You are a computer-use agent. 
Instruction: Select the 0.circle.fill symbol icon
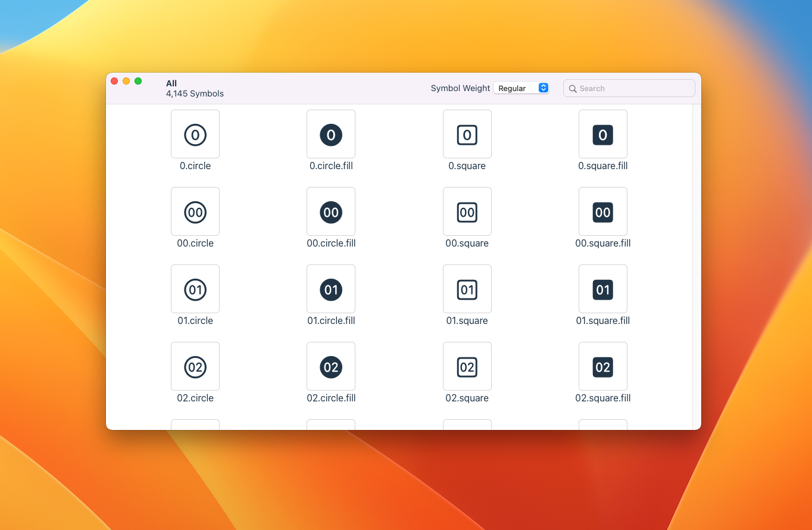(331, 134)
